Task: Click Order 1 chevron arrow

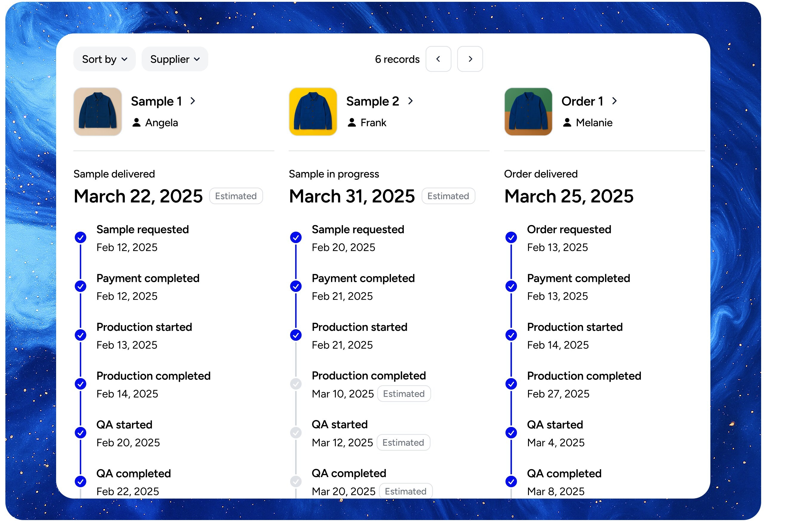Action: coord(614,101)
